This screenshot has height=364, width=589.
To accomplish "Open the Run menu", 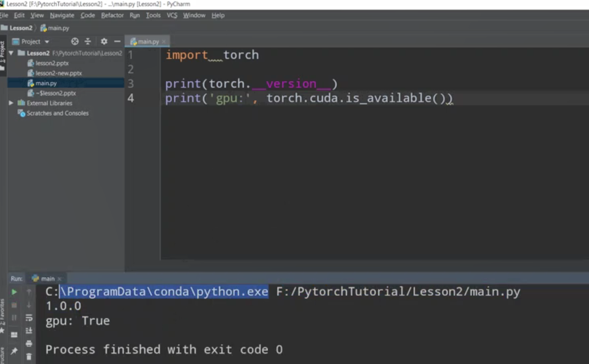I will [x=135, y=15].
